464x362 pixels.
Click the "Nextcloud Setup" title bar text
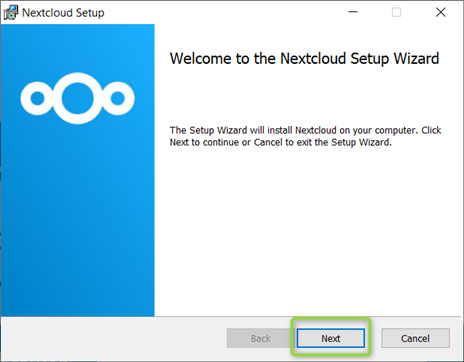(63, 13)
